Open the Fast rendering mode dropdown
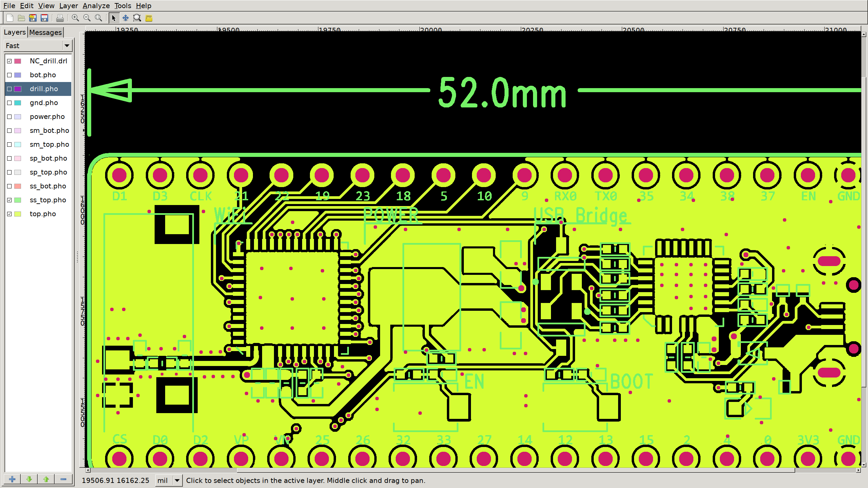This screenshot has height=488, width=868. coord(38,45)
